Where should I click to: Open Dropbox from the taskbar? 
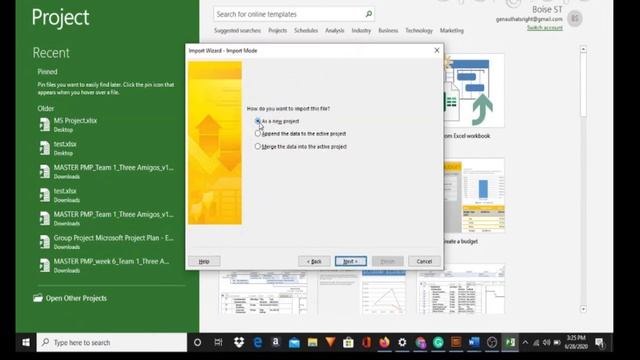[239, 342]
